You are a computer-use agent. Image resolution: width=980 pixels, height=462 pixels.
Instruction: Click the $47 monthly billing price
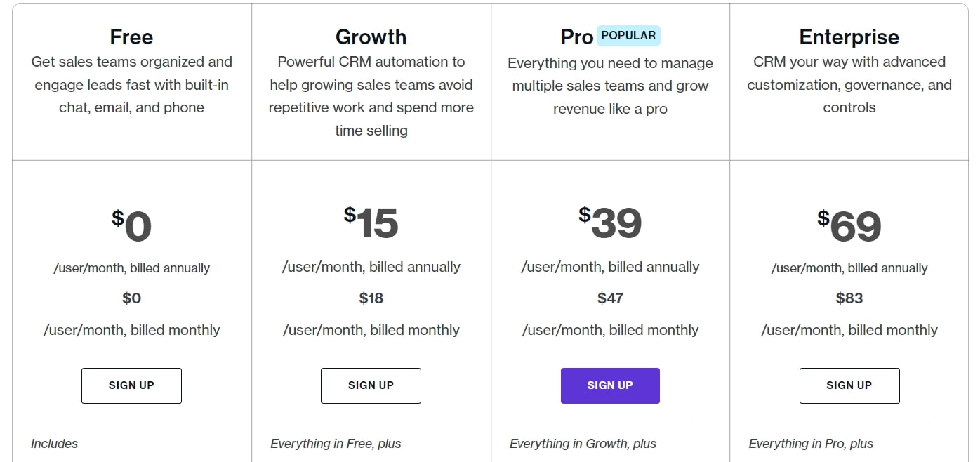pyautogui.click(x=610, y=298)
